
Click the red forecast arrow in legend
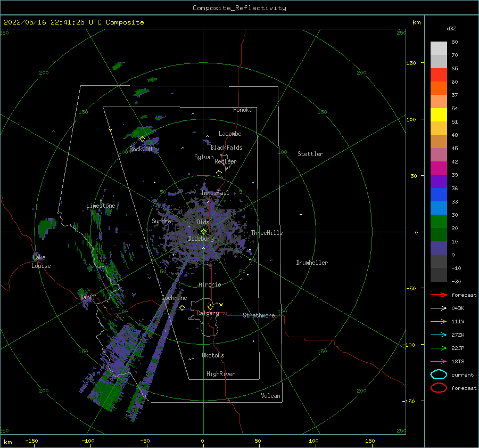(439, 295)
